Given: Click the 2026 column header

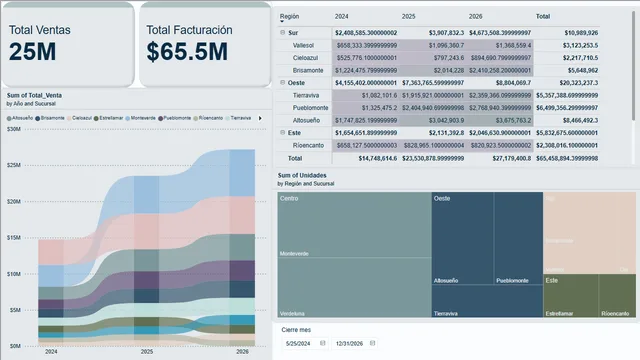Looking at the screenshot, I should 475,16.
